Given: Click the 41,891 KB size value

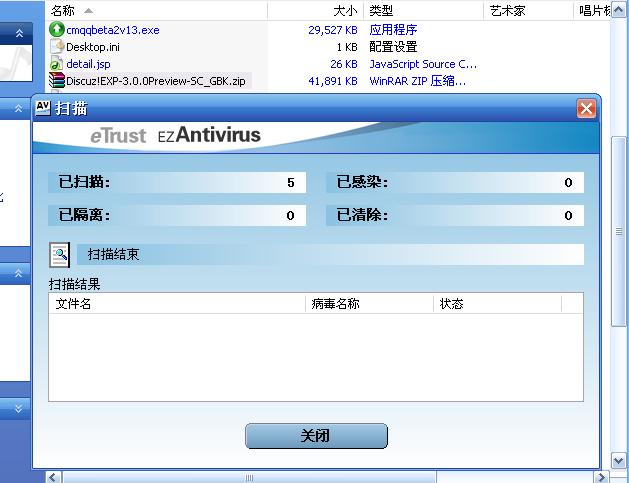Looking at the screenshot, I should [x=333, y=81].
